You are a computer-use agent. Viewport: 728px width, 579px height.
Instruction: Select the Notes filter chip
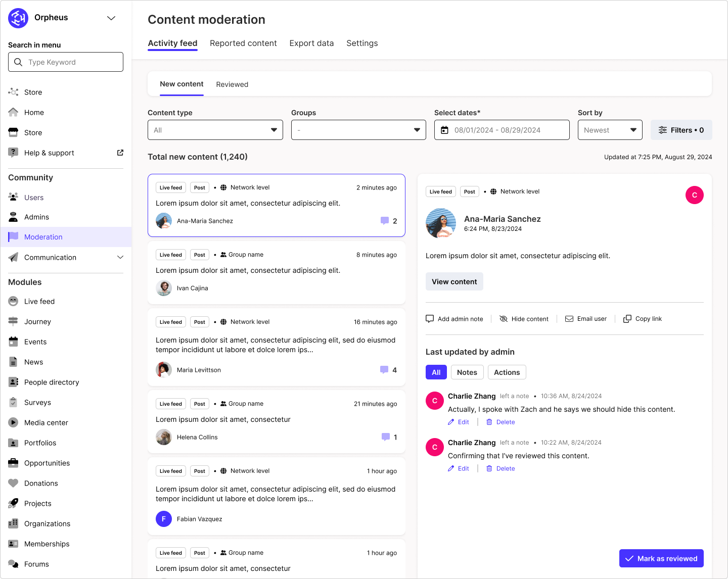tap(467, 372)
